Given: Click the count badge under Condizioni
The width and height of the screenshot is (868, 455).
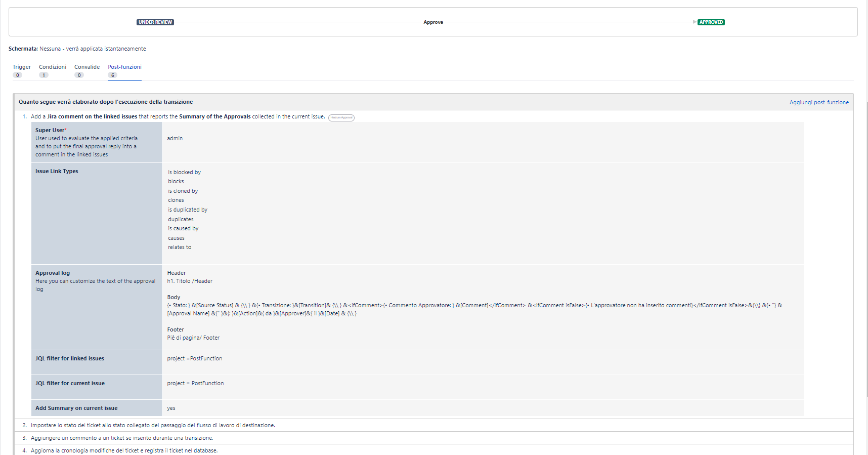Looking at the screenshot, I should coord(44,75).
